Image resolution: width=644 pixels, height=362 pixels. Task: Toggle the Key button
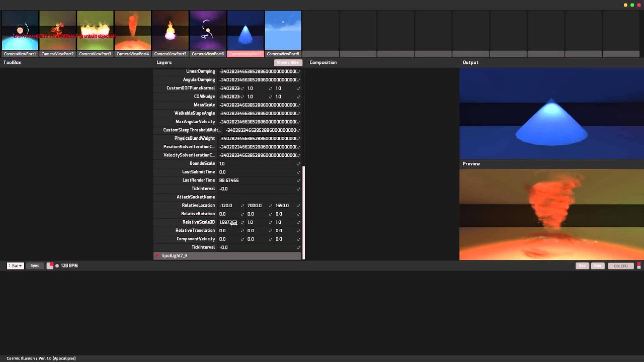597,265
